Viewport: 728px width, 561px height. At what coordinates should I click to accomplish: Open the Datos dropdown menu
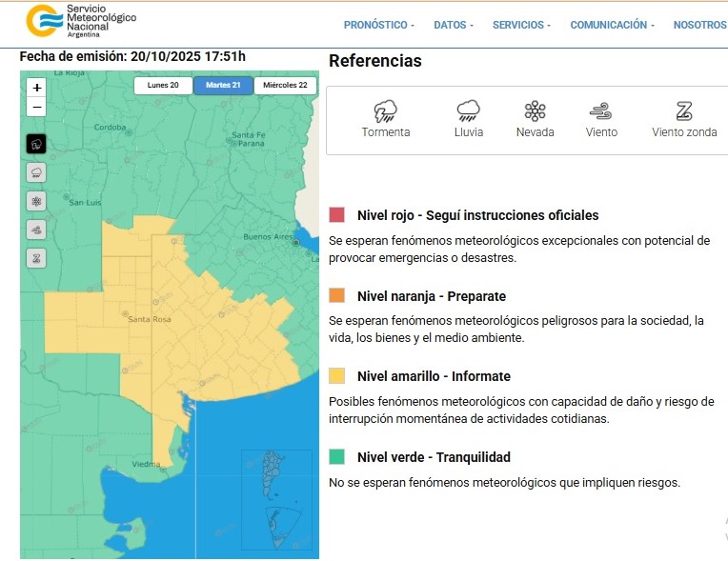coord(453,25)
